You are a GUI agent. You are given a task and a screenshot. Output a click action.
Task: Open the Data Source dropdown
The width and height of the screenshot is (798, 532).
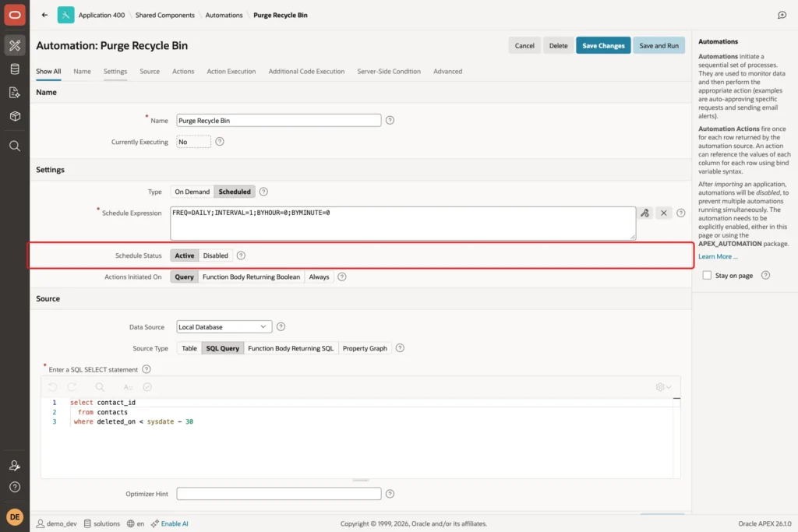pyautogui.click(x=224, y=326)
